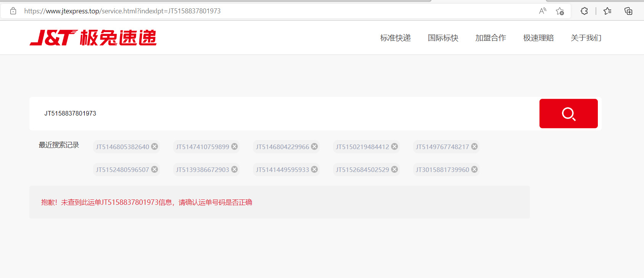
Task: Open the 极速理赔 menu
Action: (x=538, y=38)
